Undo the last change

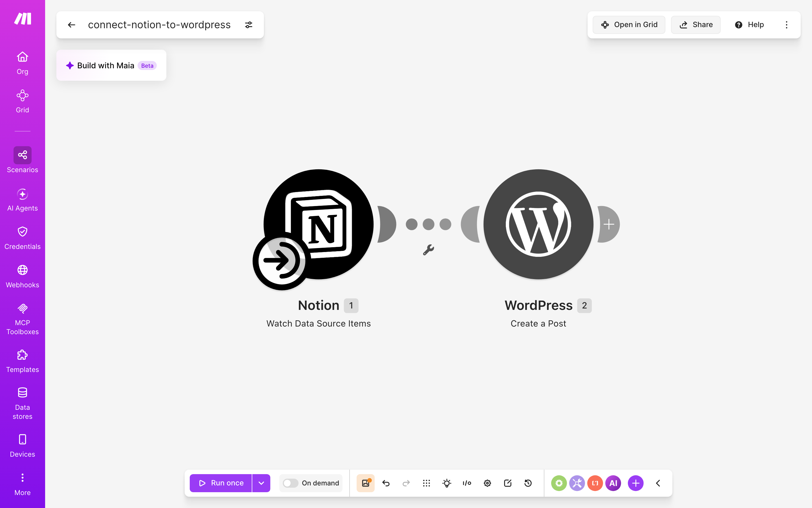[386, 483]
